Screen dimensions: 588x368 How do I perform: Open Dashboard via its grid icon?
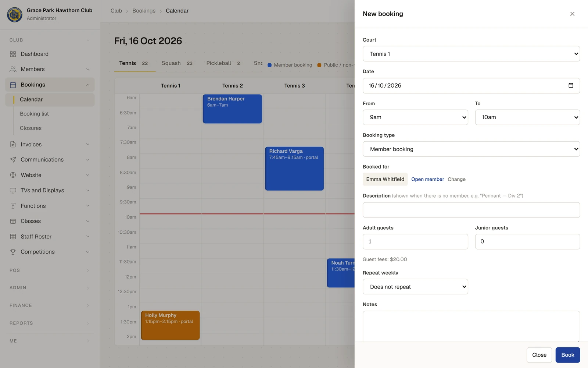[13, 54]
